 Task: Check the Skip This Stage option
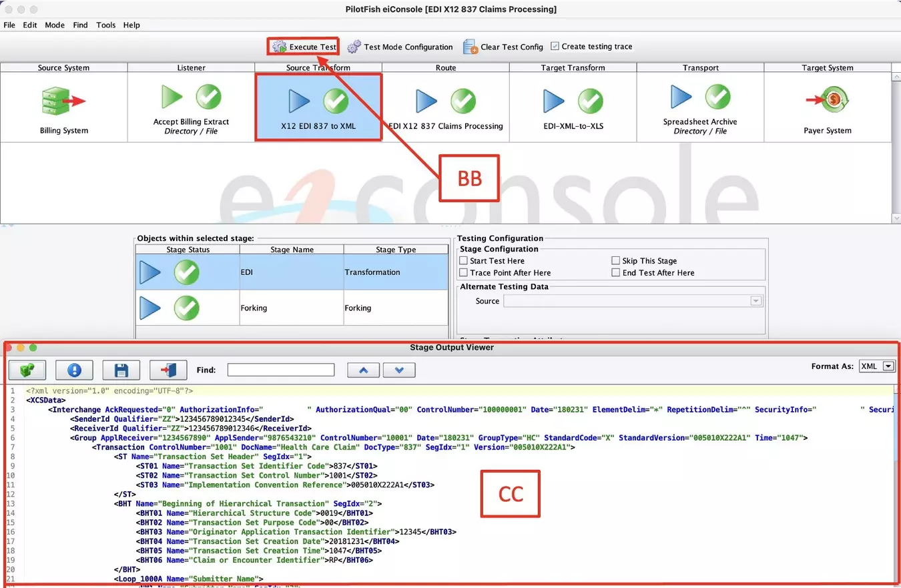pyautogui.click(x=616, y=261)
